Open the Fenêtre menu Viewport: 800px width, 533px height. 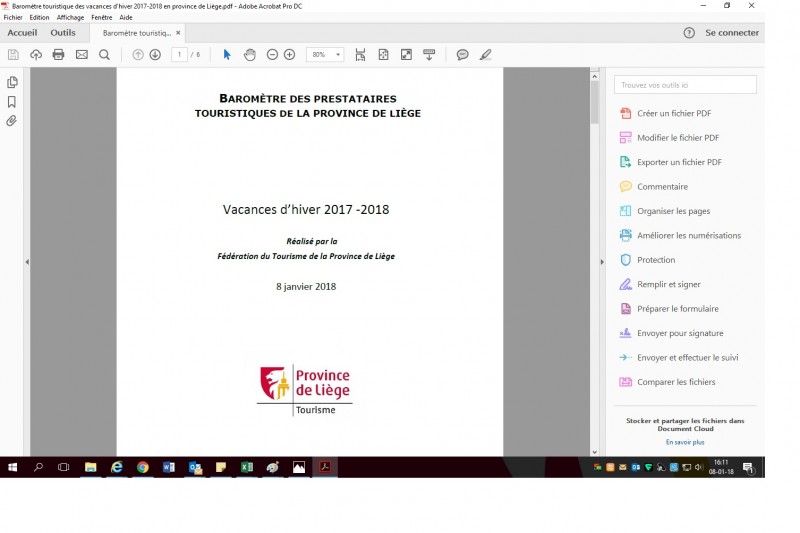pyautogui.click(x=102, y=17)
